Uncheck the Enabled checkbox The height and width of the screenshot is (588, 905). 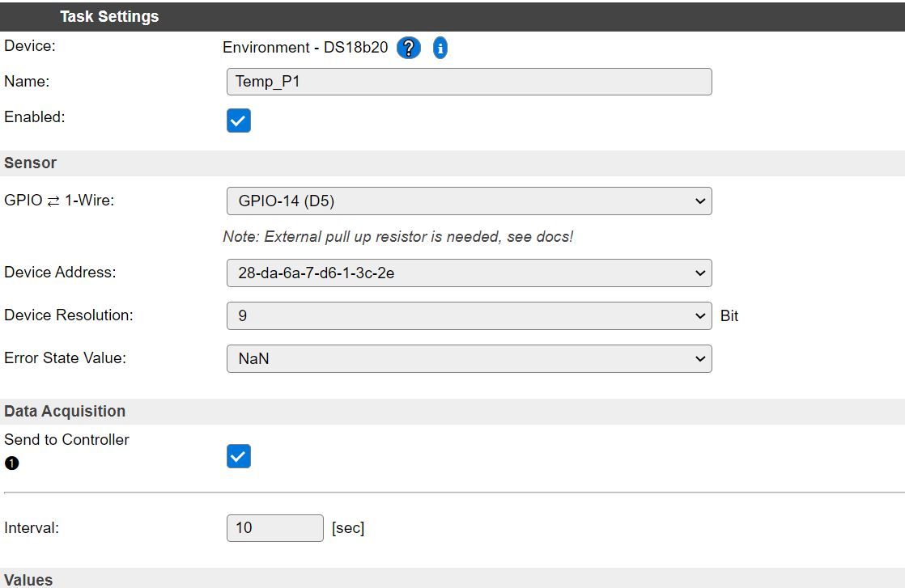coord(239,121)
